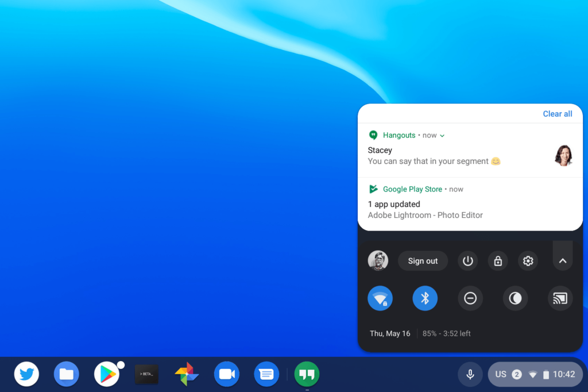Screen dimensions: 588x392
Task: Click the 10:42 clock in tray
Action: [x=564, y=374]
